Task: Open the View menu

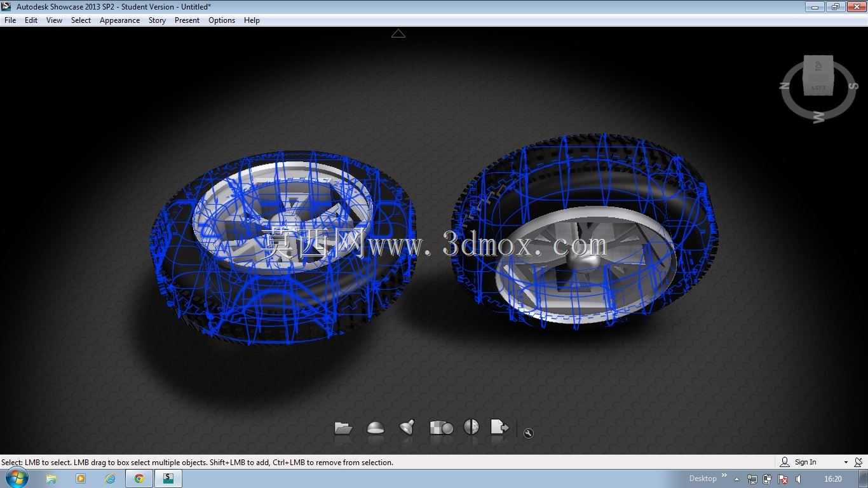Action: click(x=54, y=20)
